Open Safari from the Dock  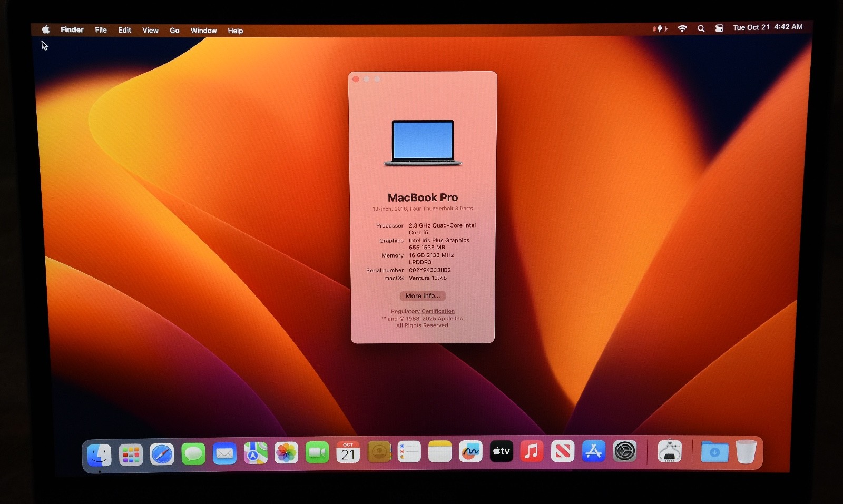click(162, 454)
